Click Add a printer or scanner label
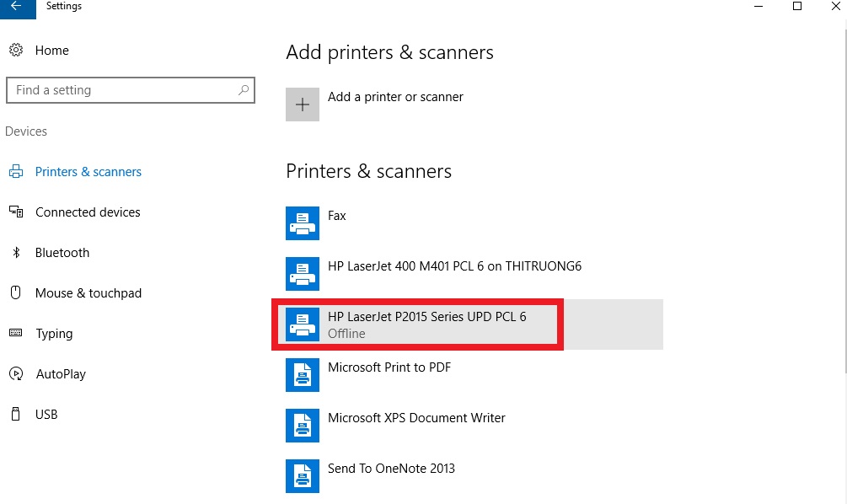 (x=395, y=97)
